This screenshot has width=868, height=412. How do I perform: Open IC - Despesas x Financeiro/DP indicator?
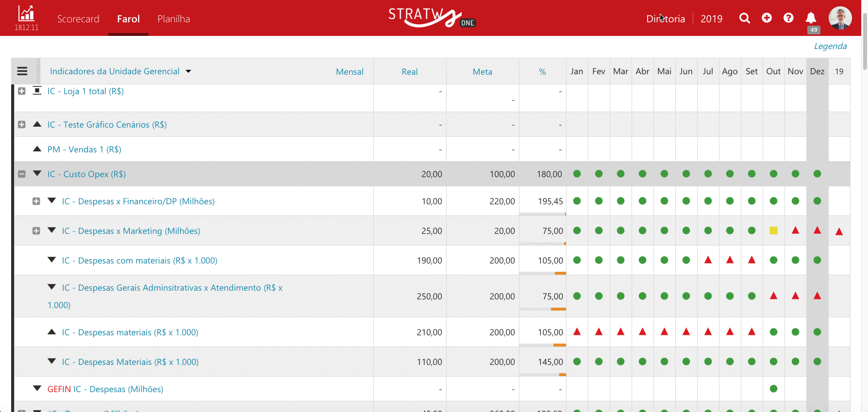click(x=138, y=201)
